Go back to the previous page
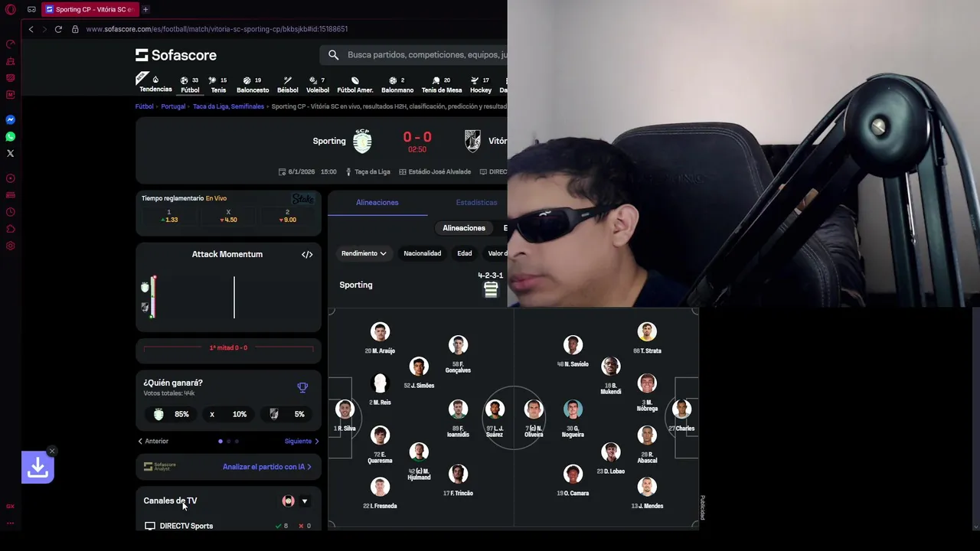The image size is (980, 551). click(31, 29)
